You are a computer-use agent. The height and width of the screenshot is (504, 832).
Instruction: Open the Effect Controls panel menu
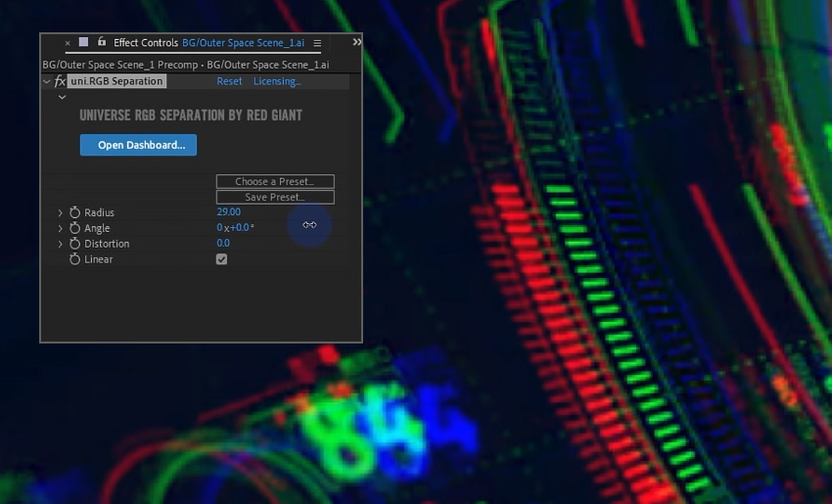[317, 43]
